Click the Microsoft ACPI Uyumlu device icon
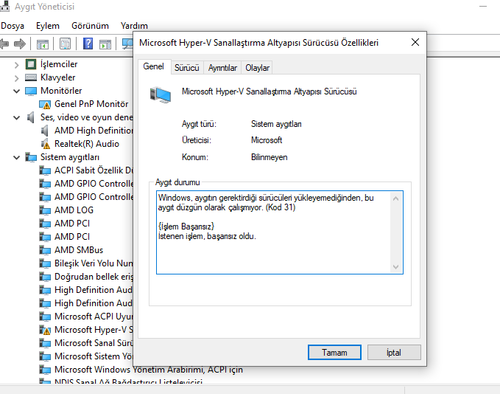This screenshot has height=394, width=500. pos(45,317)
